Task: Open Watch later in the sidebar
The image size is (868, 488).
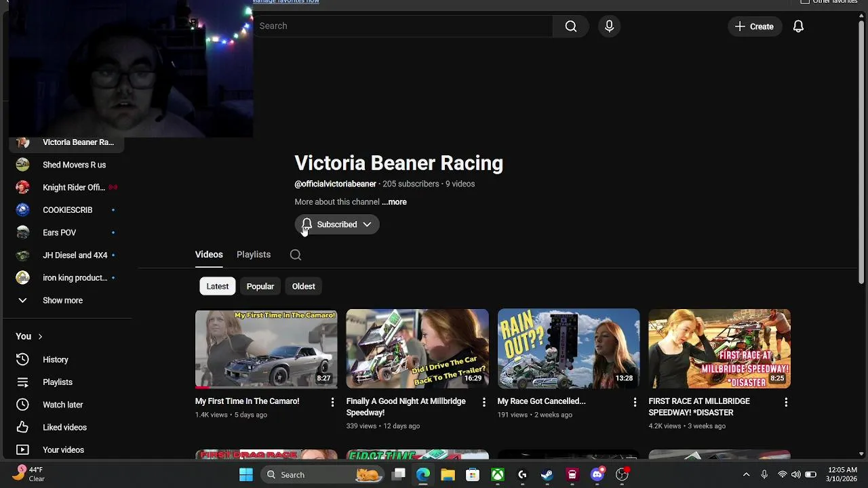Action: [68, 405]
